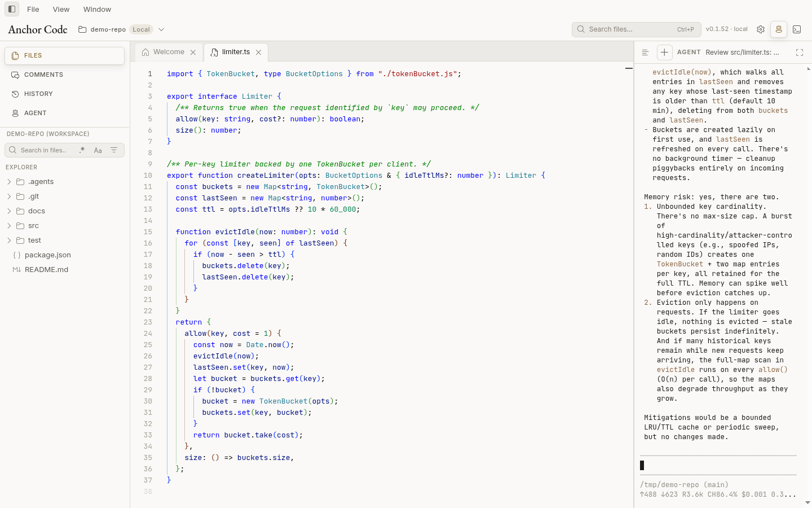Screen dimensions: 812x508
Task: Focus the agent prompt input
Action: (718, 465)
